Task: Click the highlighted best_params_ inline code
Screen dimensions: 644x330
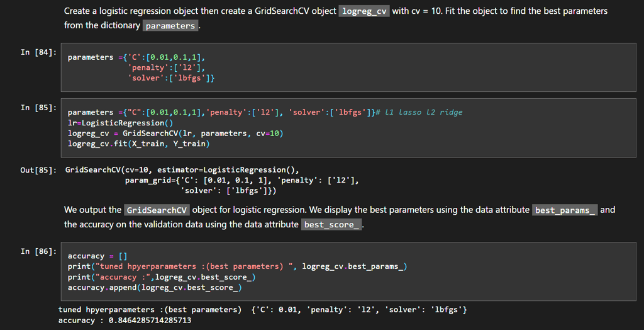Action: (566, 210)
